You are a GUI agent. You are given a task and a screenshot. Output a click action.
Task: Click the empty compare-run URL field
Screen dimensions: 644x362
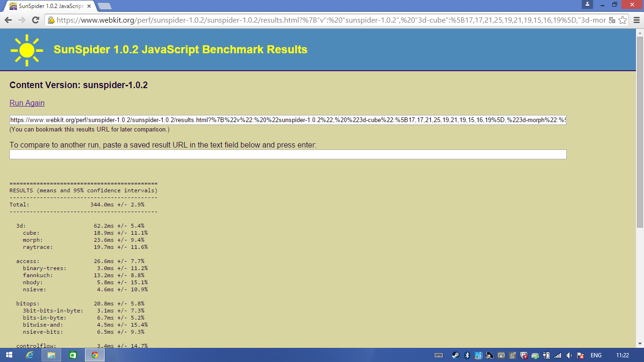click(288, 155)
